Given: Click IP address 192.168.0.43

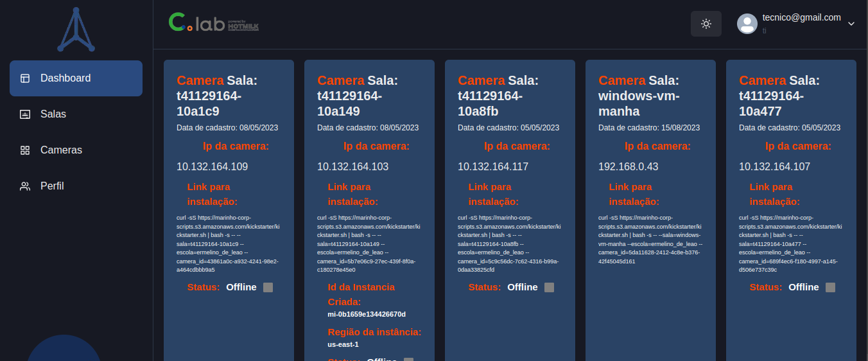Looking at the screenshot, I should tap(629, 167).
